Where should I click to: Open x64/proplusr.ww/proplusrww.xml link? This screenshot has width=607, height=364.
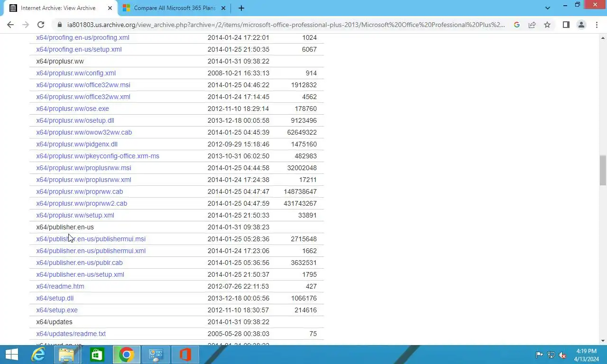pyautogui.click(x=83, y=180)
